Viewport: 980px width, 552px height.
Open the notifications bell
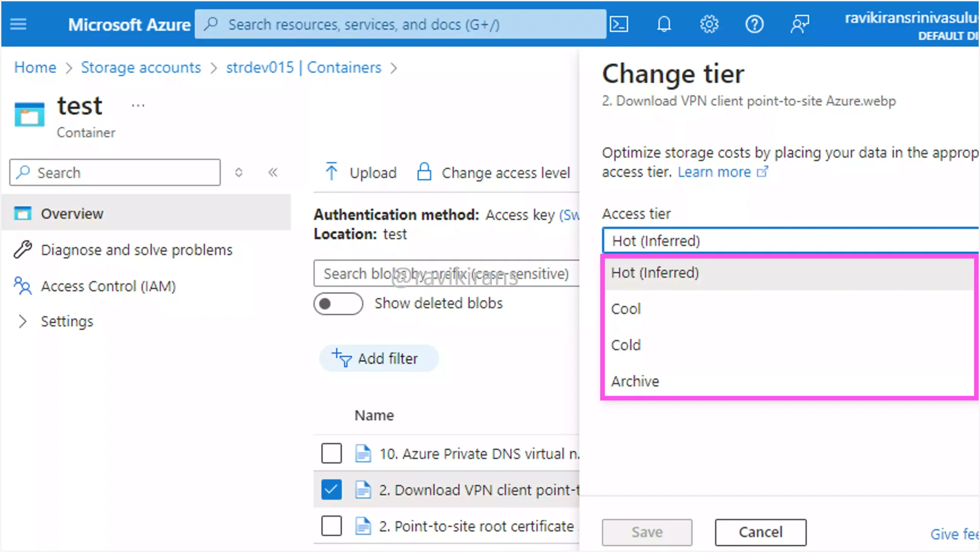click(664, 25)
